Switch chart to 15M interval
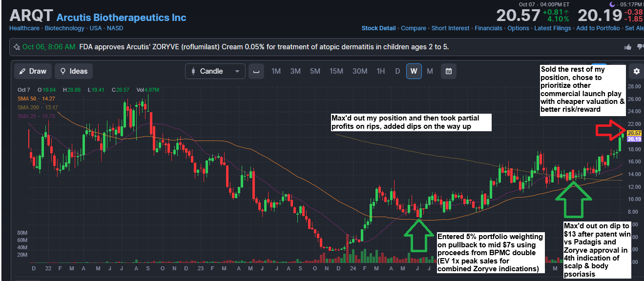This screenshot has width=644, height=281. [336, 71]
